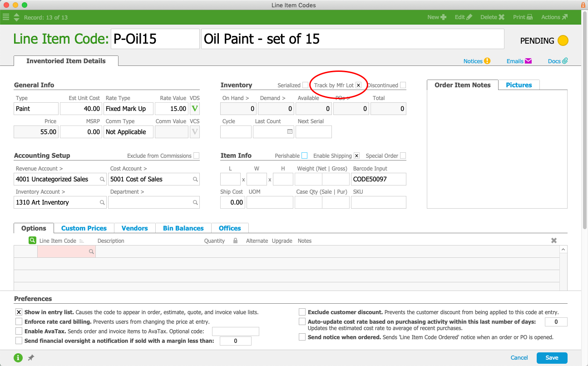Switch to the Offices tab
Screen dimensions: 588x366
coord(230,228)
